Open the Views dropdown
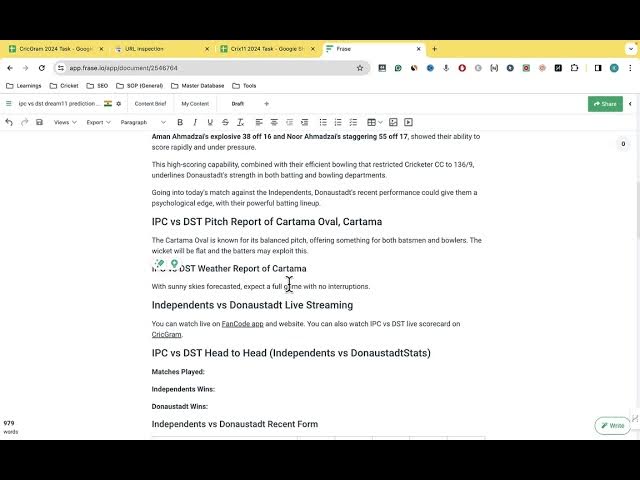The width and height of the screenshot is (640, 480). point(65,122)
